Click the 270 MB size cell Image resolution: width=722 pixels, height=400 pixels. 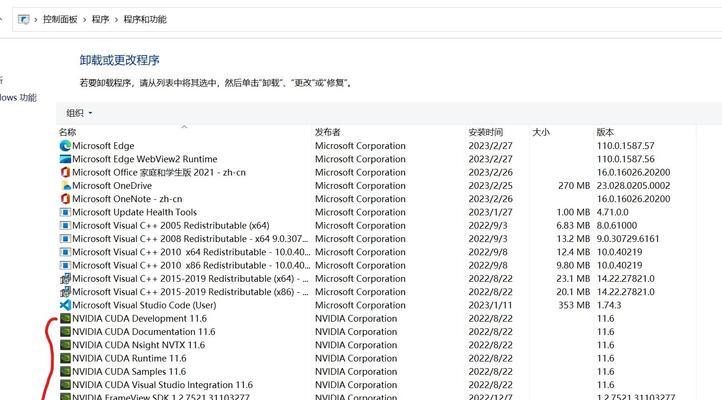click(574, 186)
